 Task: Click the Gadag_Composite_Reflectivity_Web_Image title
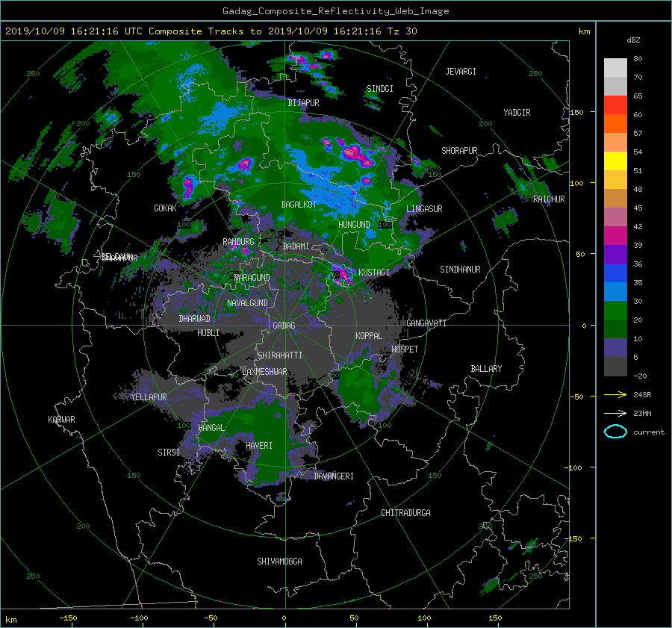tap(335, 11)
